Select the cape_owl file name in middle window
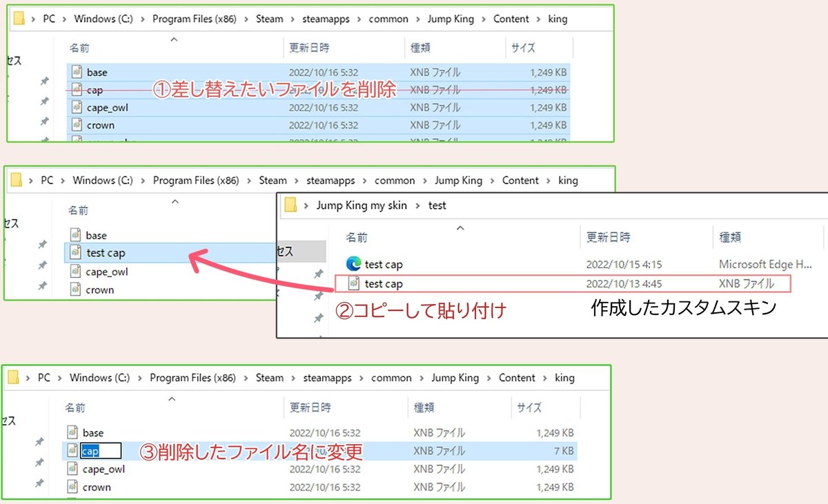The width and height of the screenshot is (828, 504). tap(107, 272)
